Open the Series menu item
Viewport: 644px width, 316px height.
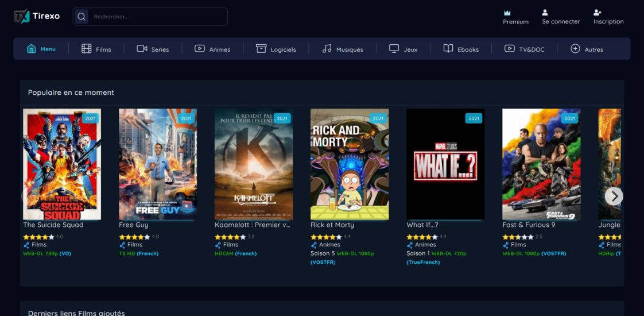[153, 49]
